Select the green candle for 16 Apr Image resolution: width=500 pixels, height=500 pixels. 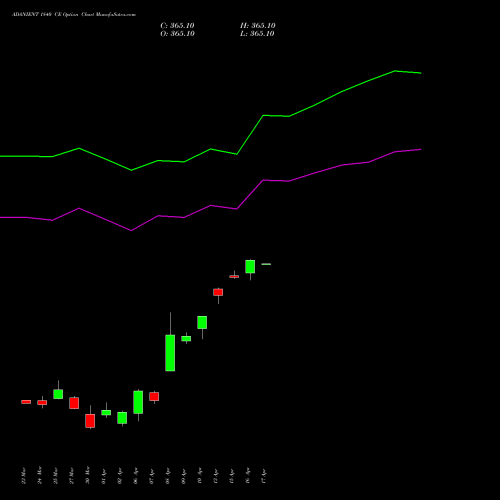pos(250,267)
